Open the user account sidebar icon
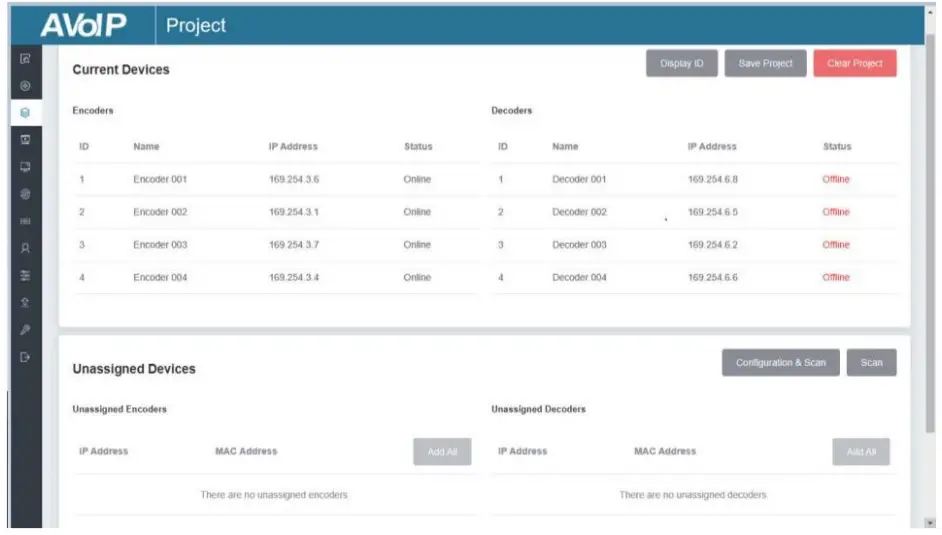 tap(25, 248)
